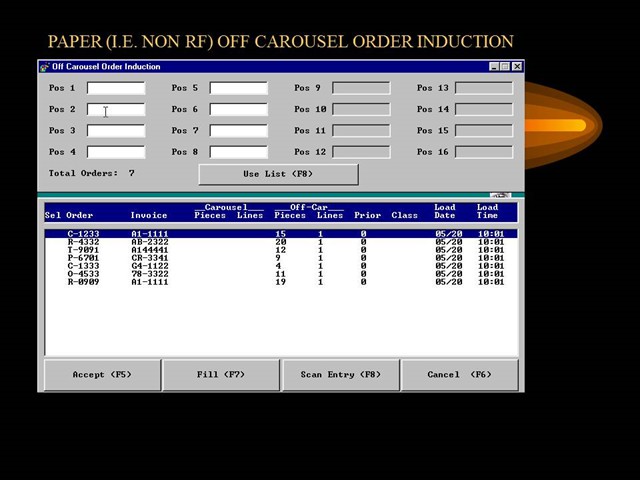The width and height of the screenshot is (640, 480).
Task: Open Scan Entry (F8)
Action: (x=340, y=375)
